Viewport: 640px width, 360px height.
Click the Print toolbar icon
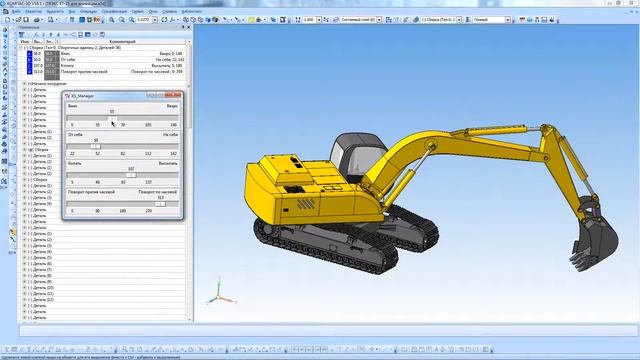pyautogui.click(x=36, y=20)
